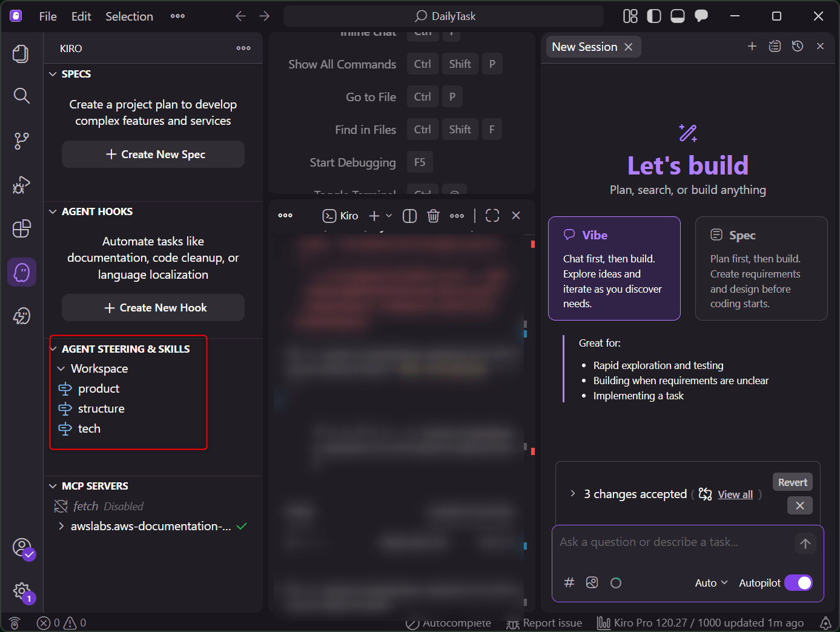This screenshot has height=632, width=840.
Task: Open the task list icon in the chat header
Action: click(x=775, y=47)
